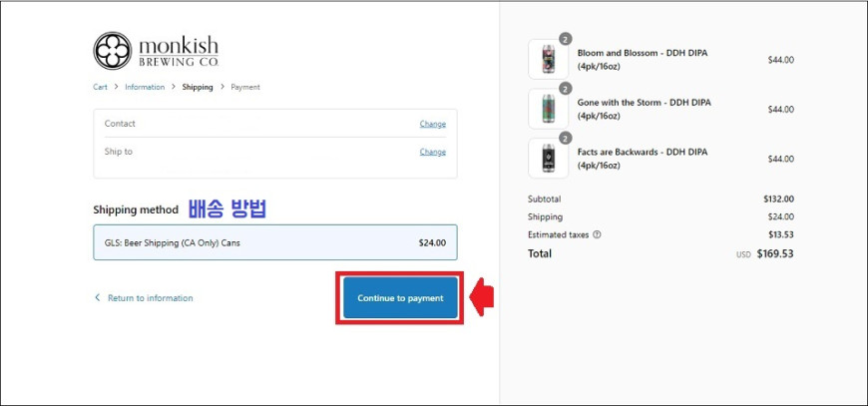The image size is (868, 406).
Task: Click the Shipping method heading
Action: [x=136, y=209]
